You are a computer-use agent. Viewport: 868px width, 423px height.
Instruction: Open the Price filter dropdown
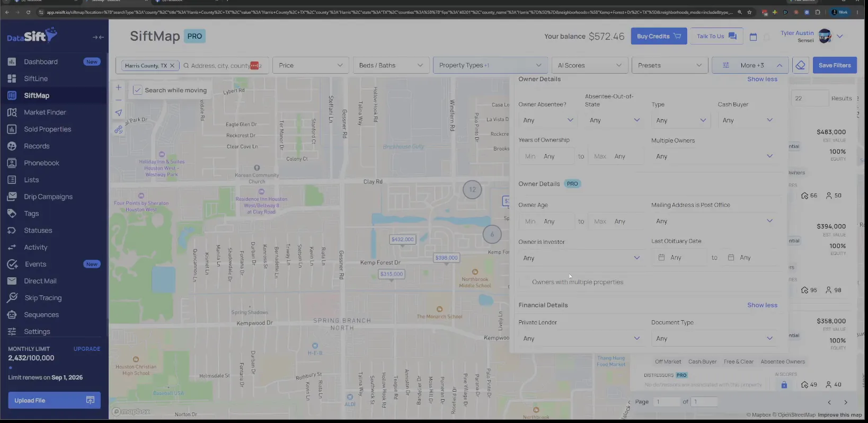(311, 65)
